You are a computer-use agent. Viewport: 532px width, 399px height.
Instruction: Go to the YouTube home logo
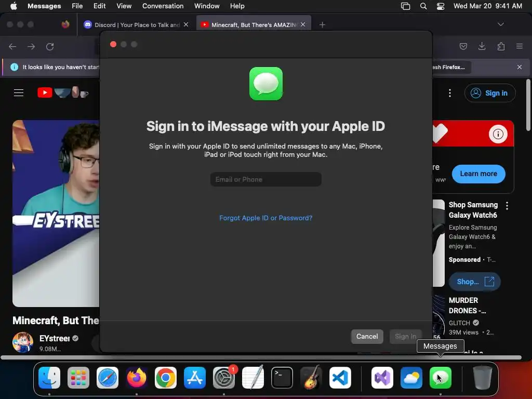click(x=63, y=92)
